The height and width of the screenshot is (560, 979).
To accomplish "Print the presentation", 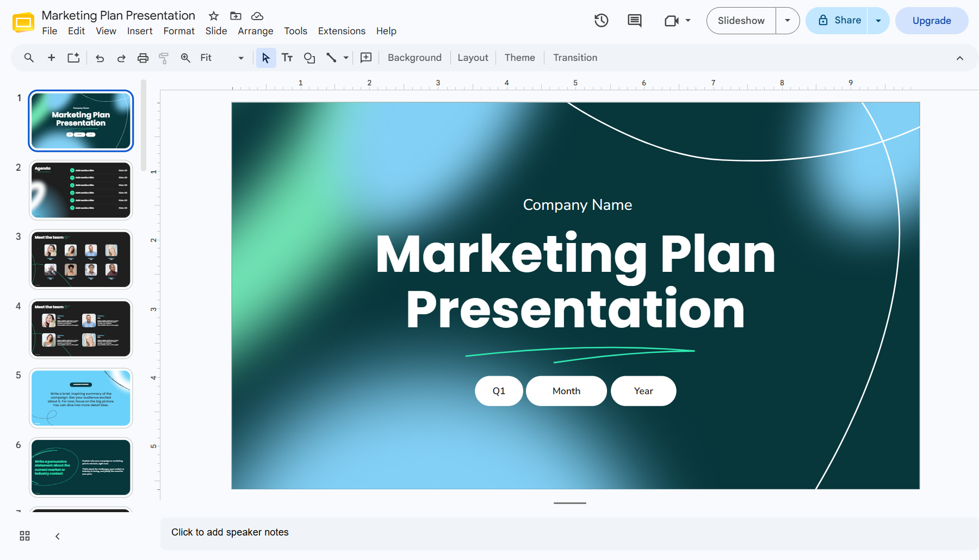I will tap(142, 58).
